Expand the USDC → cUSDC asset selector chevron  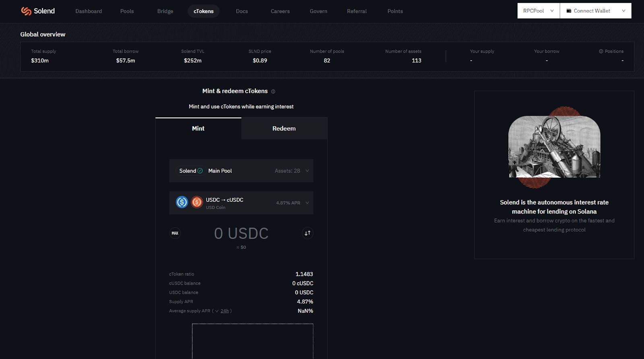tap(307, 203)
